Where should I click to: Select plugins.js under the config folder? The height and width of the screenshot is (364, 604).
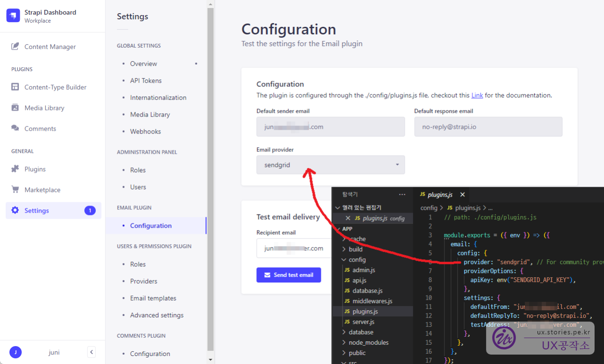(x=373, y=312)
